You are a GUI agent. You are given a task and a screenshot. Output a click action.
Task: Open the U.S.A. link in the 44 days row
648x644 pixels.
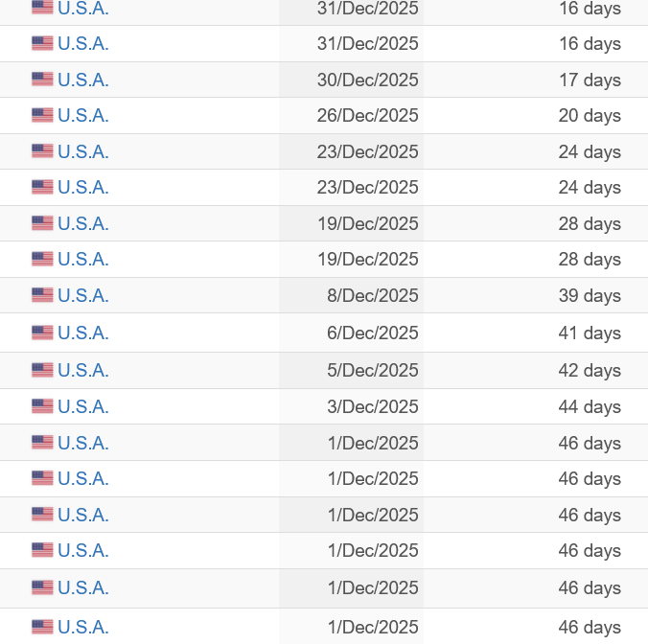pos(83,406)
